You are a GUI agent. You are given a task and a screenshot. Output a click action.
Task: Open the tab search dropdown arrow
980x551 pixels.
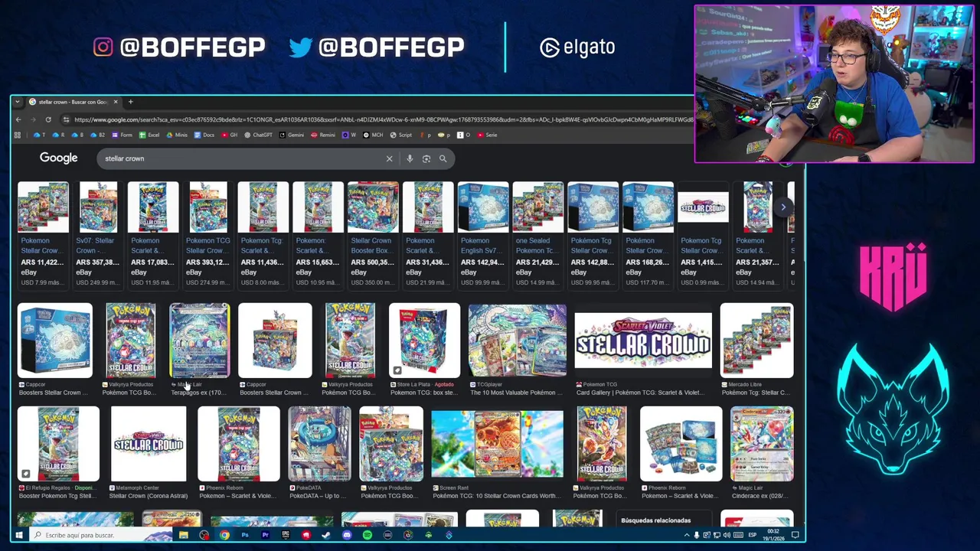point(17,102)
